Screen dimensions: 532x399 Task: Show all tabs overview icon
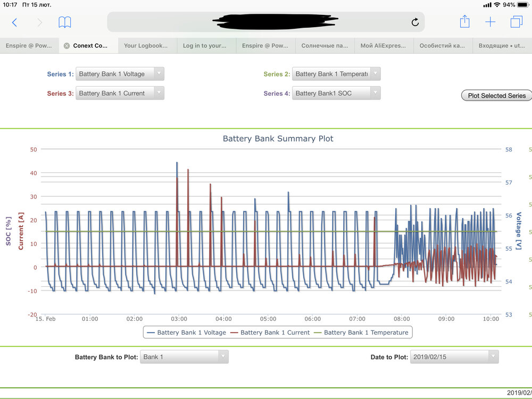click(x=516, y=22)
